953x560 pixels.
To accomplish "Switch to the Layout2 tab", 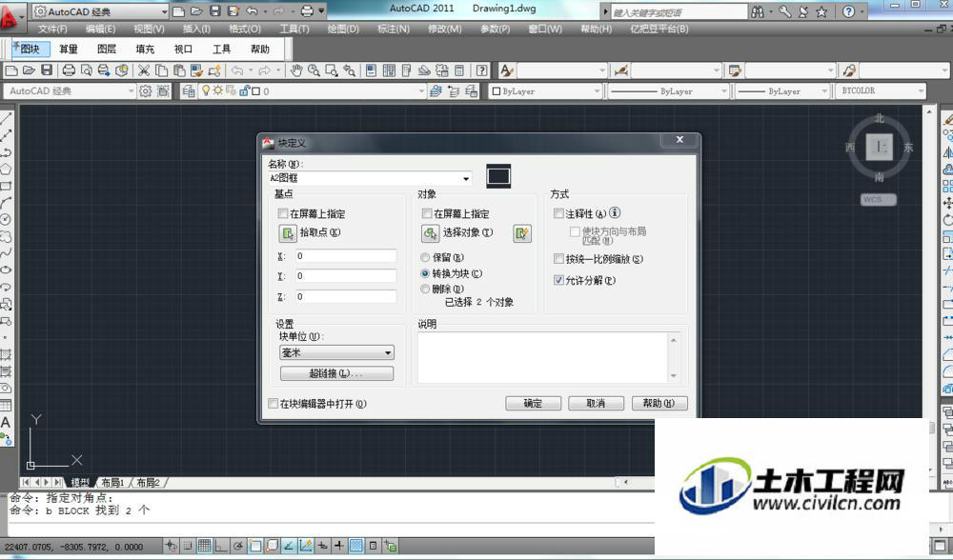I will 148,482.
